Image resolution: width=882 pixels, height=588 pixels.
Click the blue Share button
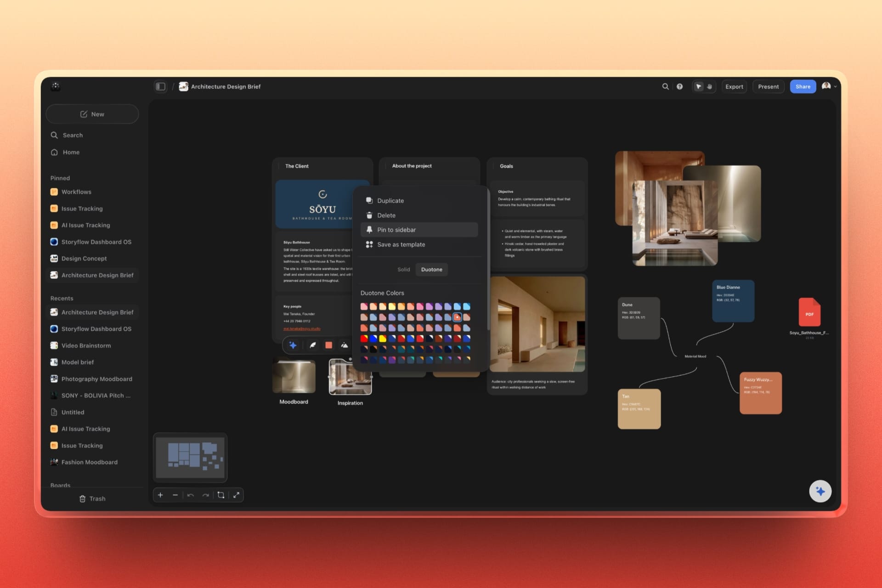[803, 86]
